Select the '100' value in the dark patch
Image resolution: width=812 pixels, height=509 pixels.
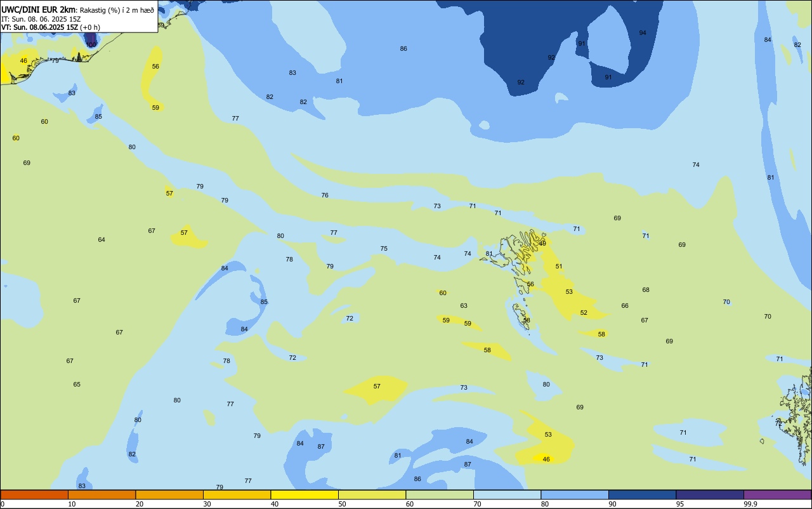pyautogui.click(x=91, y=45)
